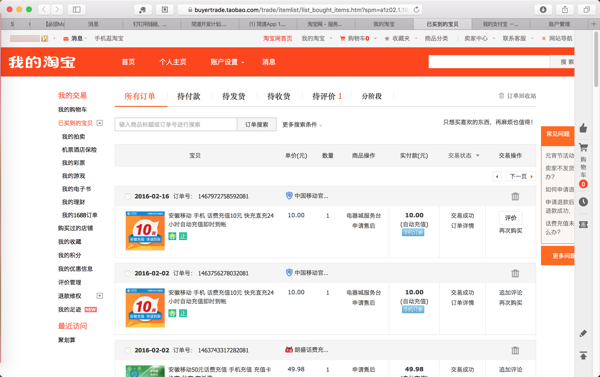Click 朗盛话费充 shop Tmall icon
This screenshot has height=377, width=600.
pos(289,349)
